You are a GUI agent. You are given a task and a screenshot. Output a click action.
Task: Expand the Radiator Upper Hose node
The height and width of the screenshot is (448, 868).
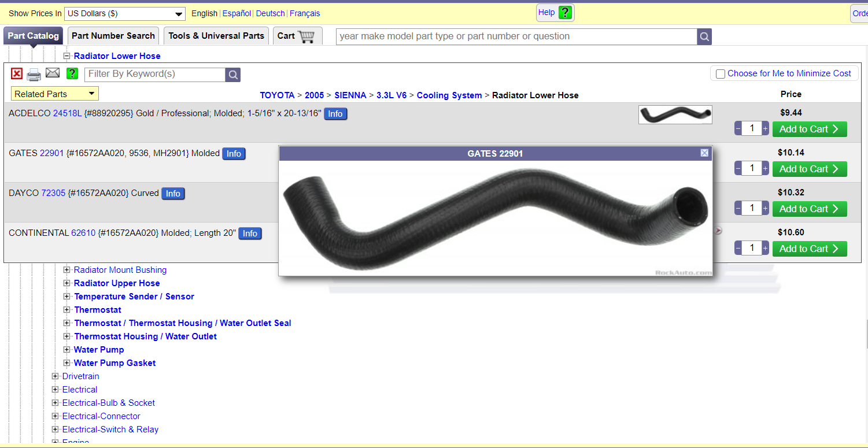tap(67, 283)
